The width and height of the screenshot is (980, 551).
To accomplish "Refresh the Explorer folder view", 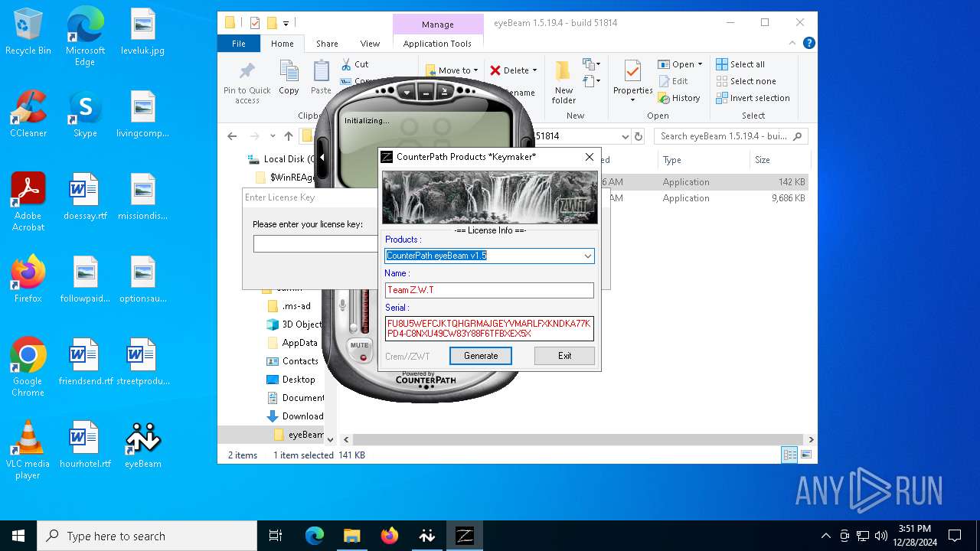I will click(x=639, y=136).
